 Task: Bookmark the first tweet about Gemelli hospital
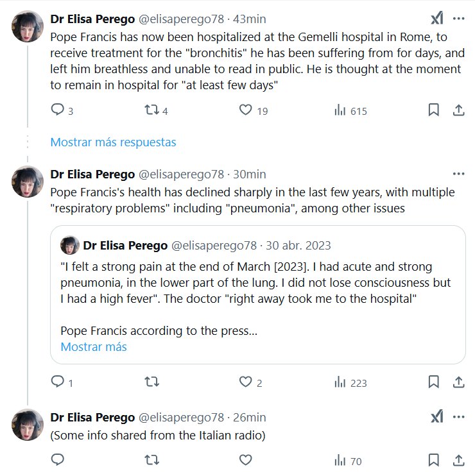(434, 110)
